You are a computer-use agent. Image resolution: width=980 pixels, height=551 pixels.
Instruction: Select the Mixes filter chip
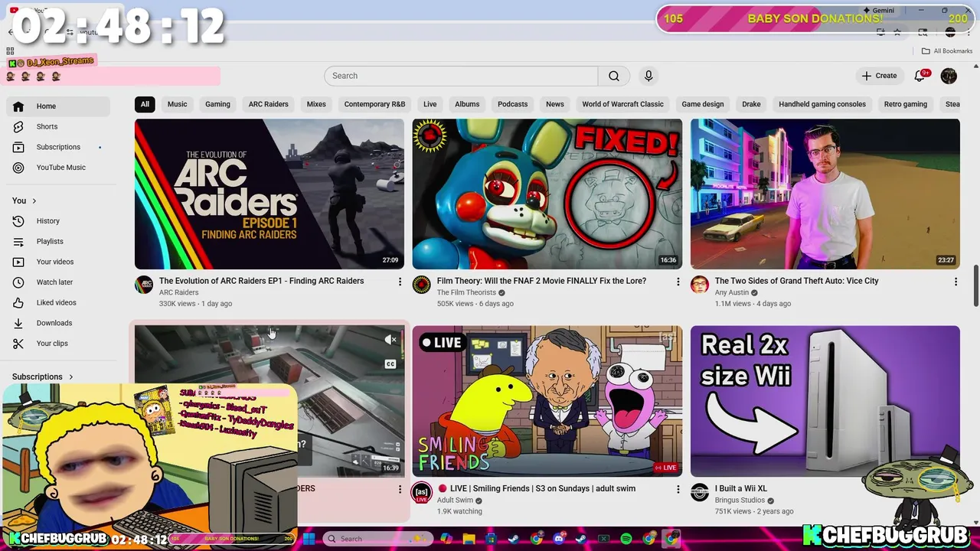[x=316, y=104]
